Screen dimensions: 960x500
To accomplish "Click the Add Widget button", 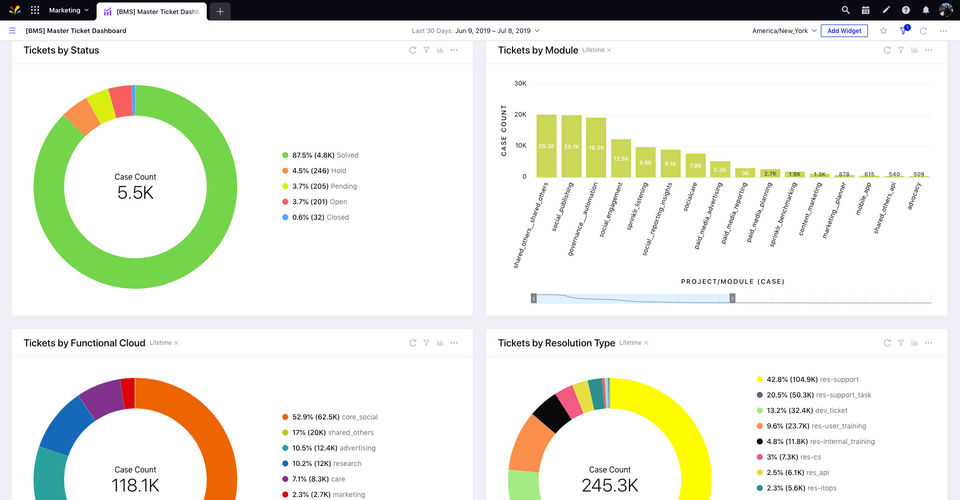I will [x=844, y=31].
